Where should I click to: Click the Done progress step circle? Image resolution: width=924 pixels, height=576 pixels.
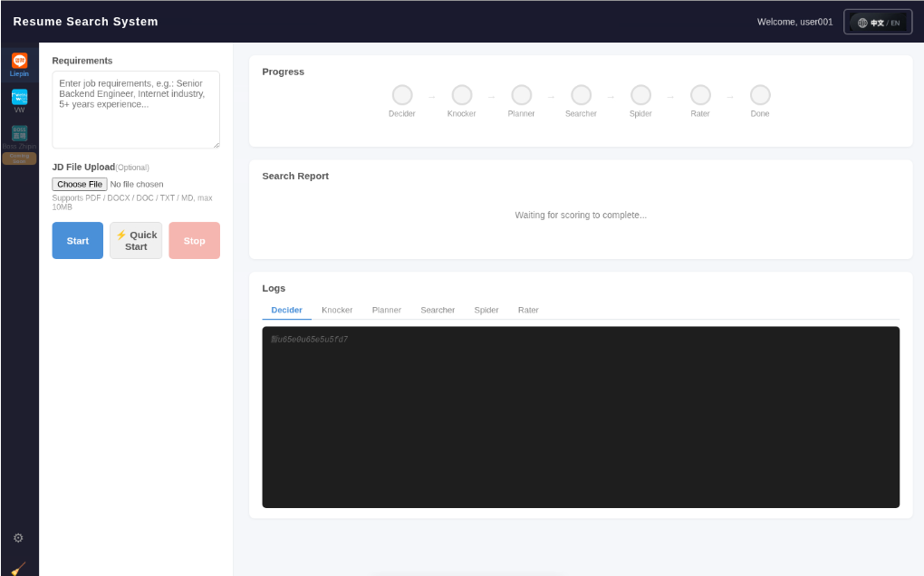pos(760,95)
